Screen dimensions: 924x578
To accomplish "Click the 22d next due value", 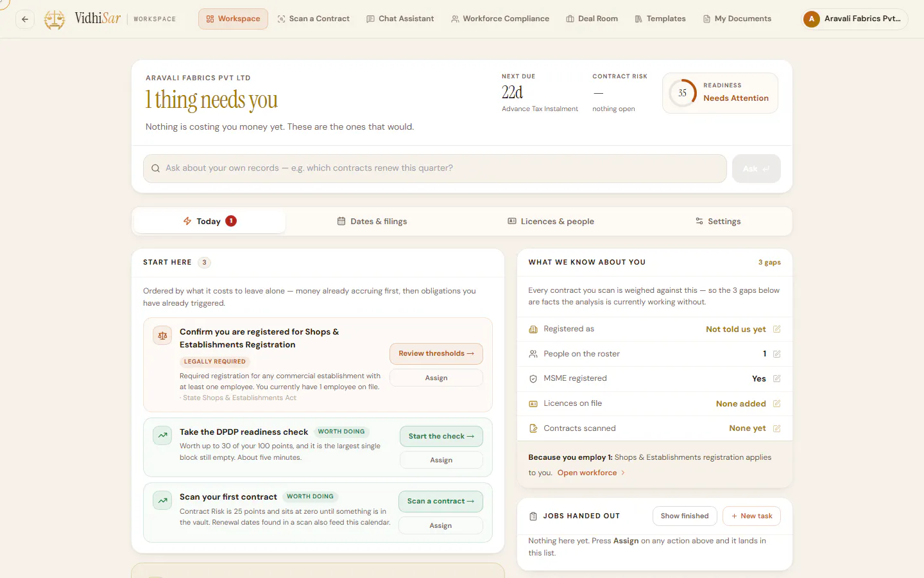I will 512,92.
